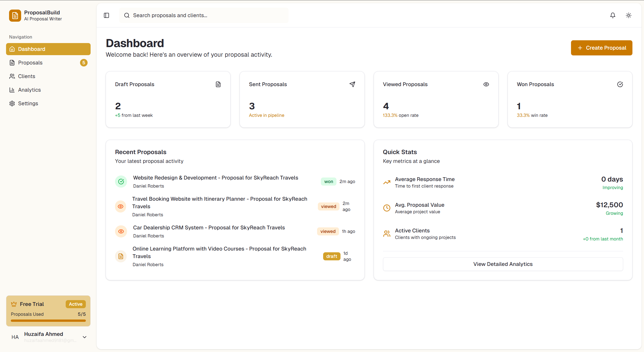Click the clock icon beside Avg. Proposal Value

coord(387,208)
